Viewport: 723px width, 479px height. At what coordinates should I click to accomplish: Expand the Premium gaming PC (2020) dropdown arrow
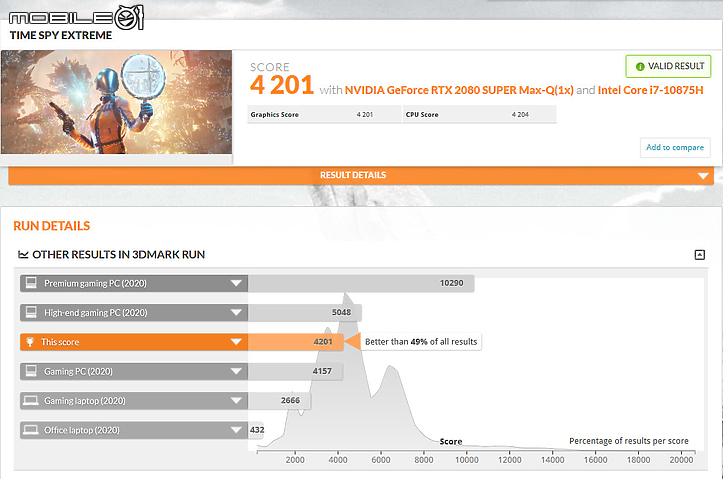point(236,283)
